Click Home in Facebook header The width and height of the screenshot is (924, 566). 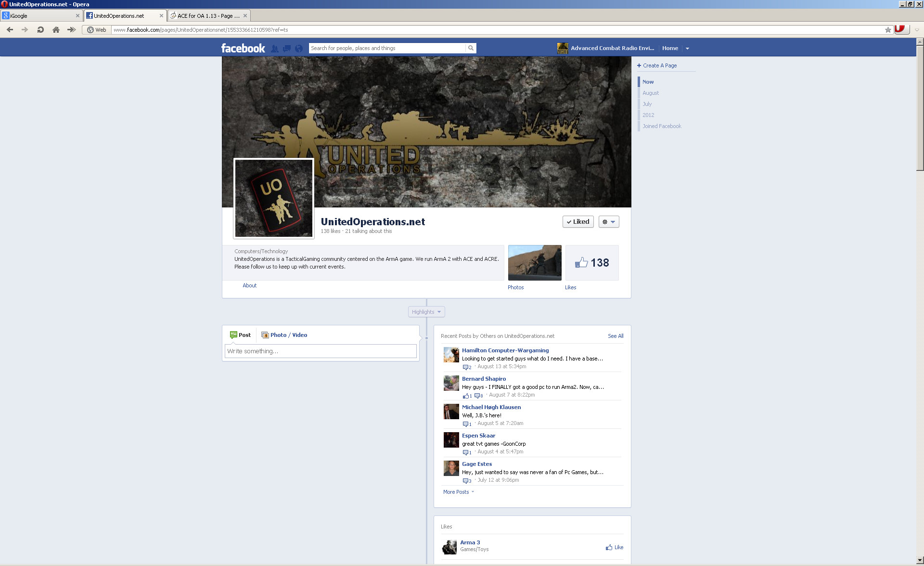point(670,48)
